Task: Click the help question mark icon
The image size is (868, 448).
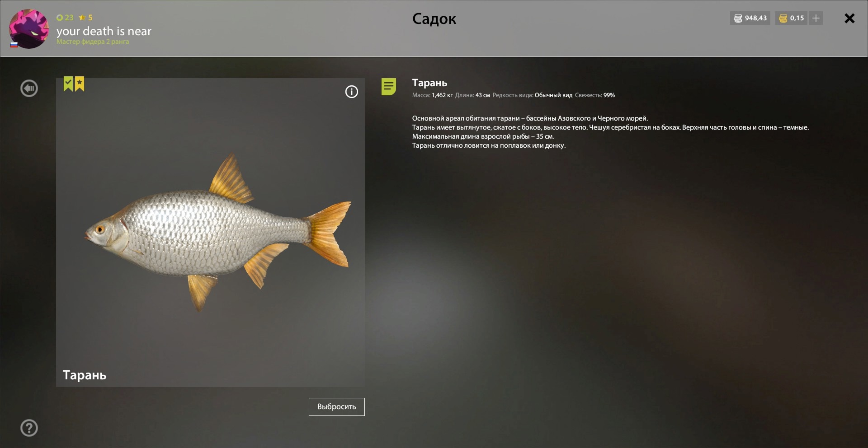Action: click(x=29, y=428)
